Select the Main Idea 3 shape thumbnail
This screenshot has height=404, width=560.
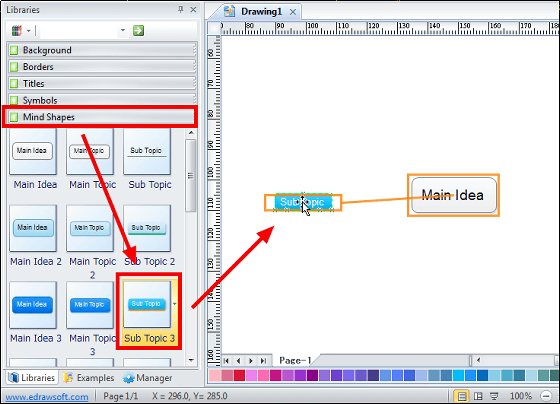point(33,305)
